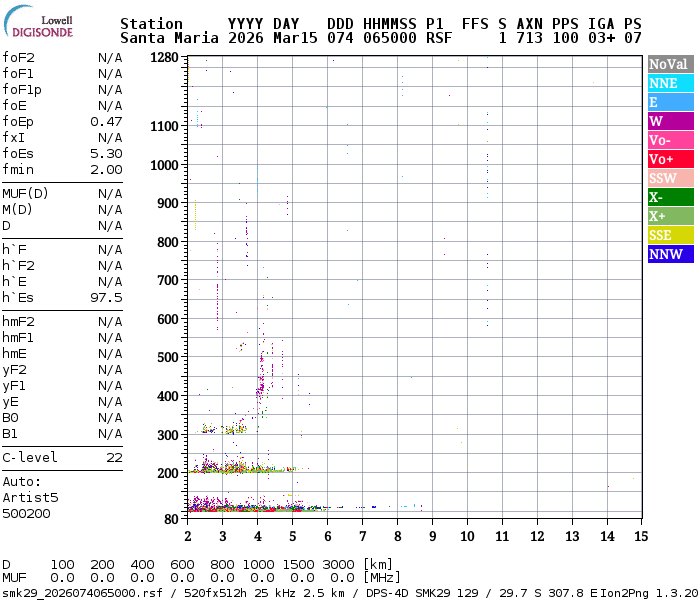Click the 1000 km height axis label

[x=164, y=165]
